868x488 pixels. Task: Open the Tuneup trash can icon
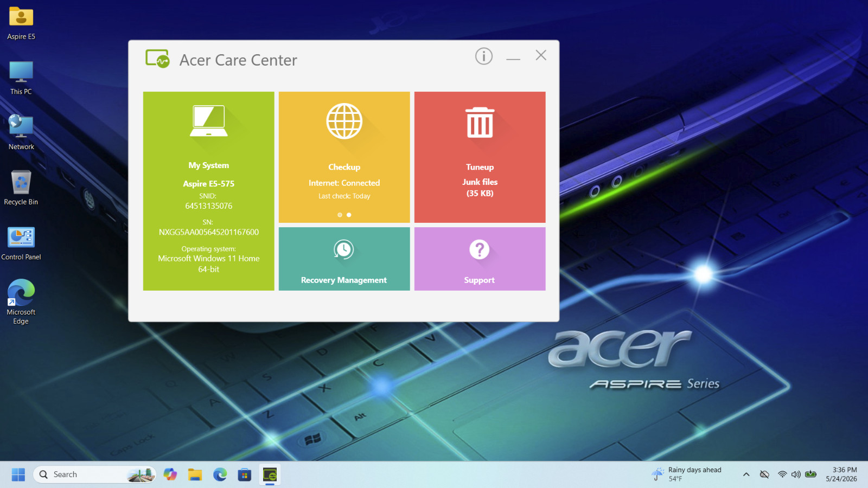[x=480, y=123]
